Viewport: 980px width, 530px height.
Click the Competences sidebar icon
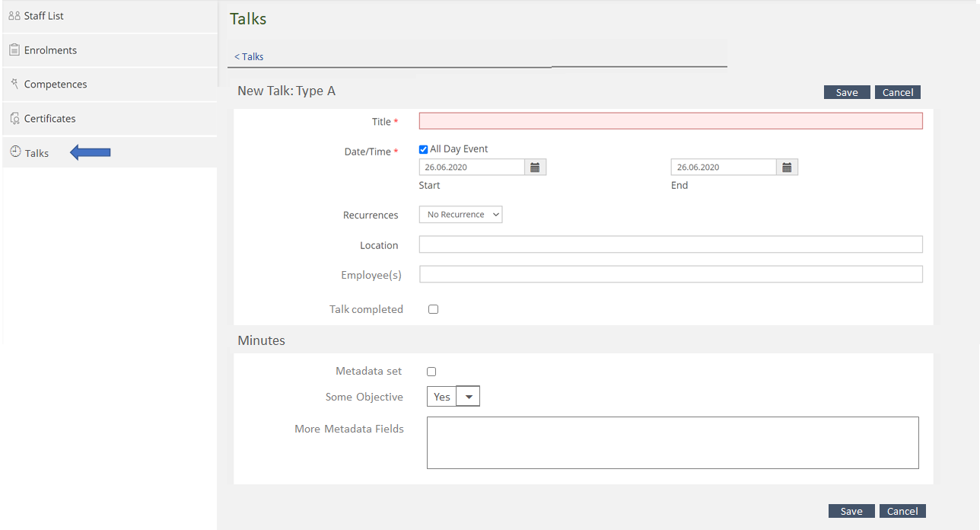(x=14, y=84)
